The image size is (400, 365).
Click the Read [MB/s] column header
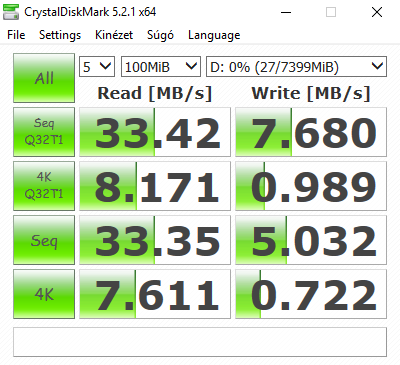[x=155, y=93]
